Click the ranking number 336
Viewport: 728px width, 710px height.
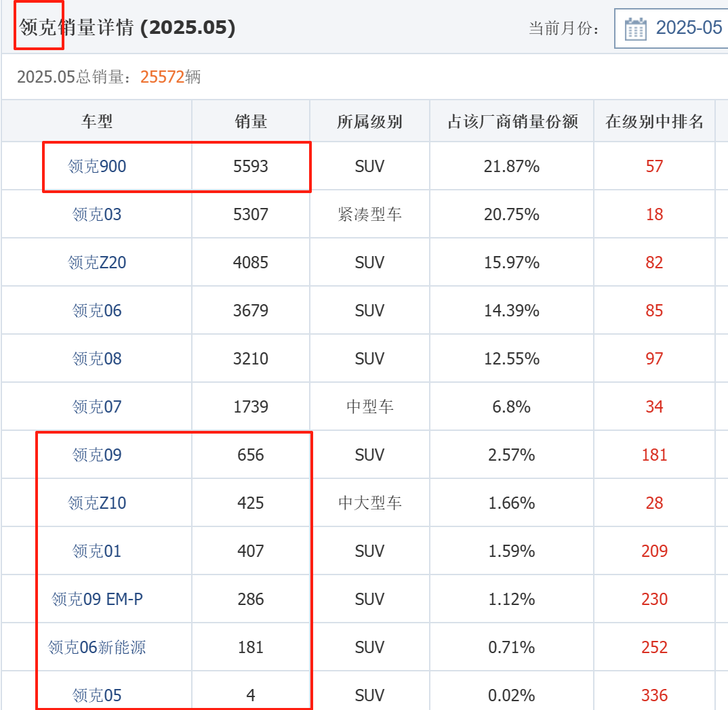point(654,696)
